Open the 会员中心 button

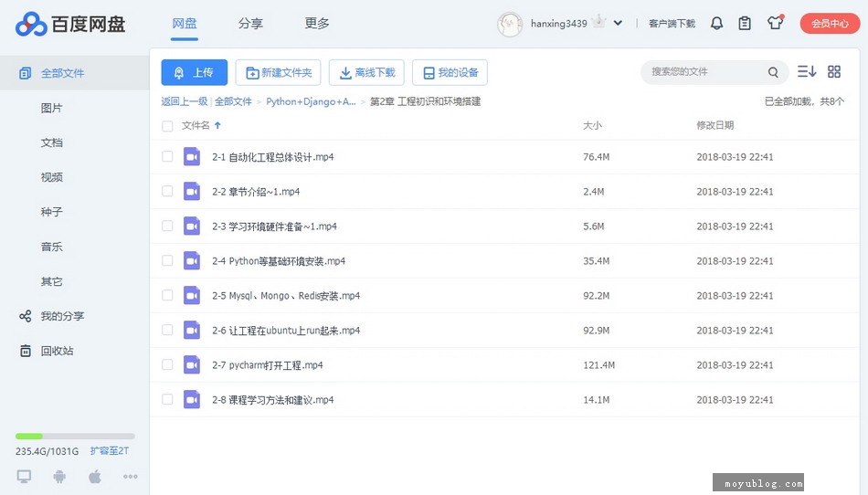click(x=830, y=23)
